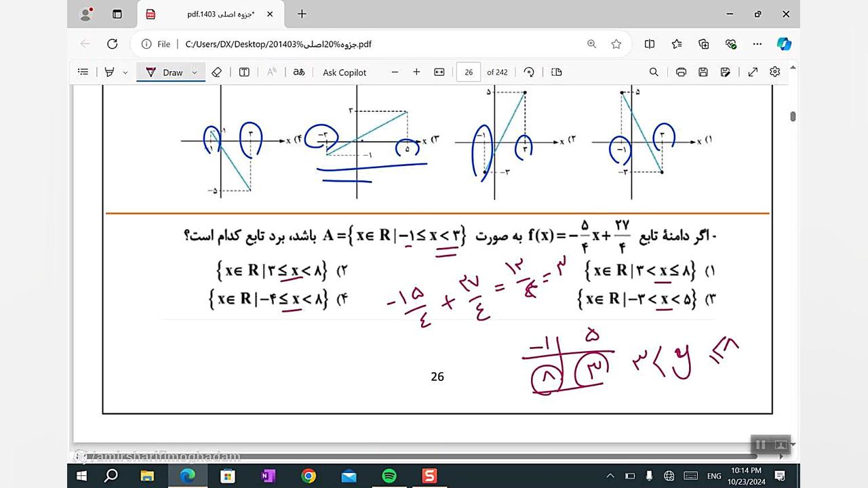Viewport: 868px width, 488px height.
Task: Toggle split screen view
Action: 650,44
